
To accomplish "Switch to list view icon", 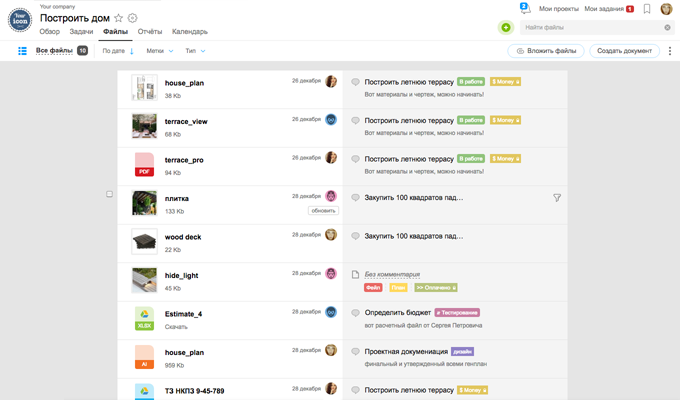I will click(x=23, y=51).
